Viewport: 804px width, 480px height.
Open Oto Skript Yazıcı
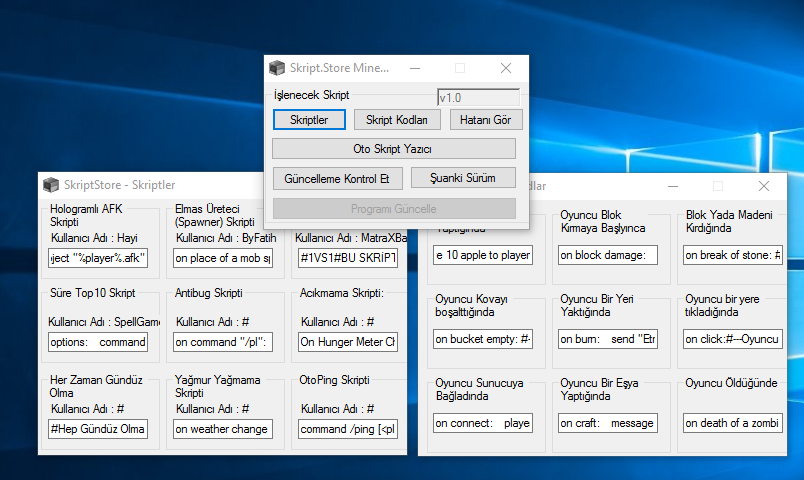pos(393,149)
